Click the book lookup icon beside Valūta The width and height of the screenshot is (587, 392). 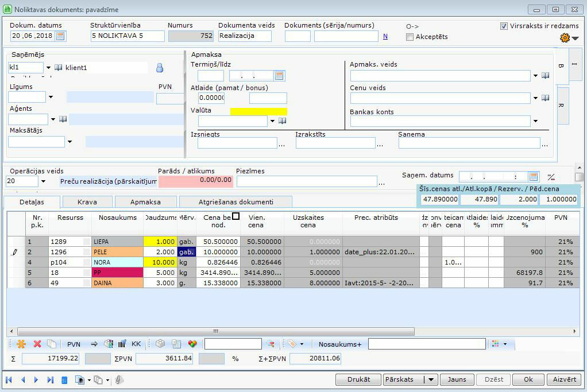click(x=283, y=121)
